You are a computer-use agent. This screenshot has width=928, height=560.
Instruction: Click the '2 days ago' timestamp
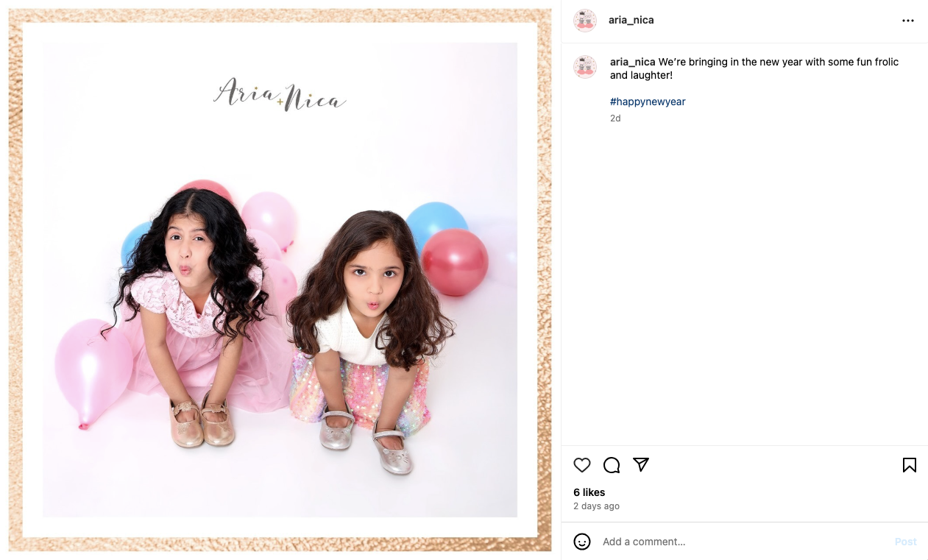pyautogui.click(x=597, y=506)
